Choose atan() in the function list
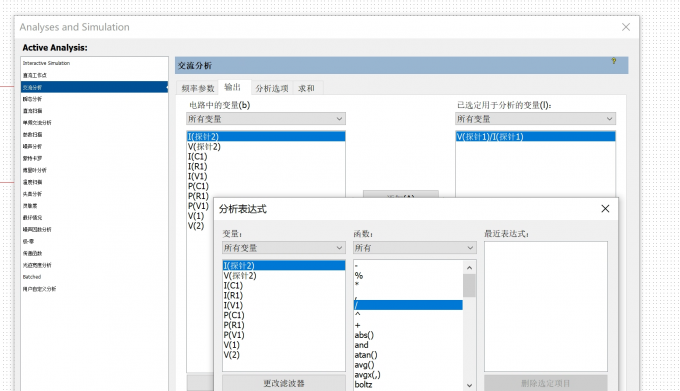The image size is (680, 391). tap(408, 355)
